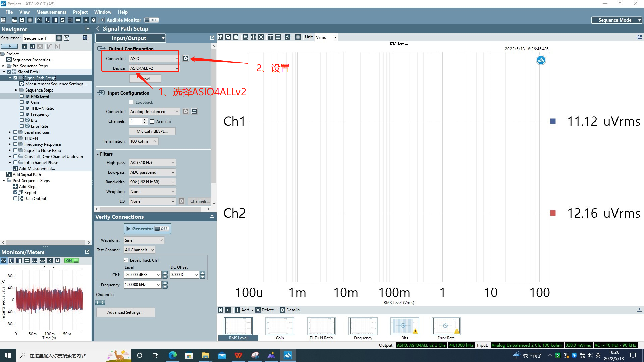Viewport: 644px width, 362px height.
Task: Open the Scope monitor from the main toolbar
Action: (x=40, y=20)
